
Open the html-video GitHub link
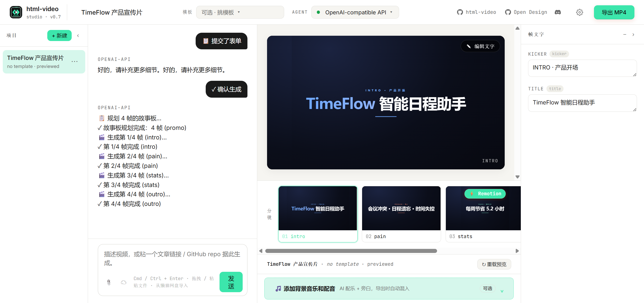pos(476,12)
